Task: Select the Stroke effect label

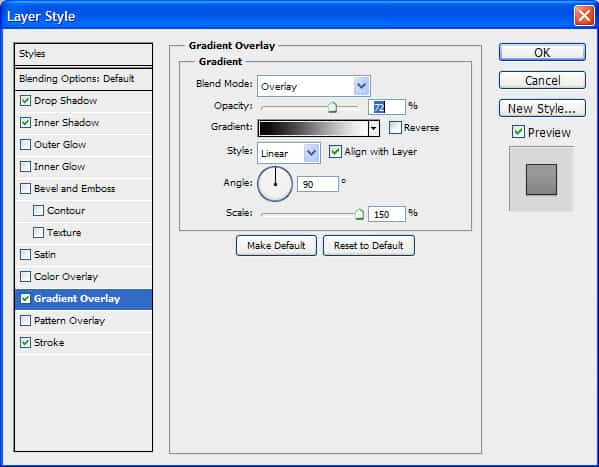Action: [49, 343]
